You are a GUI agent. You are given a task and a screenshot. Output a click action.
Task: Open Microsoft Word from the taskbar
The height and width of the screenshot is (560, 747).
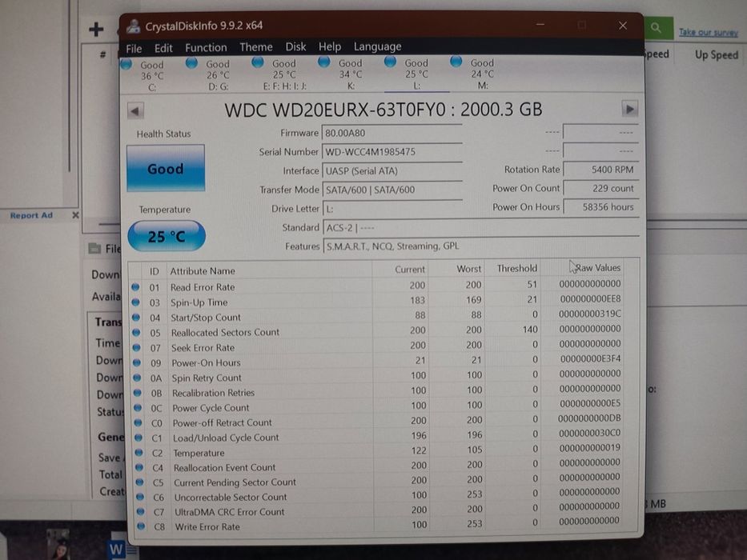point(116,550)
